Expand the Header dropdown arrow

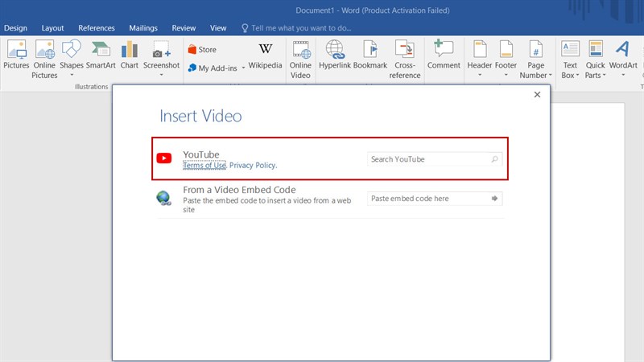(479, 75)
